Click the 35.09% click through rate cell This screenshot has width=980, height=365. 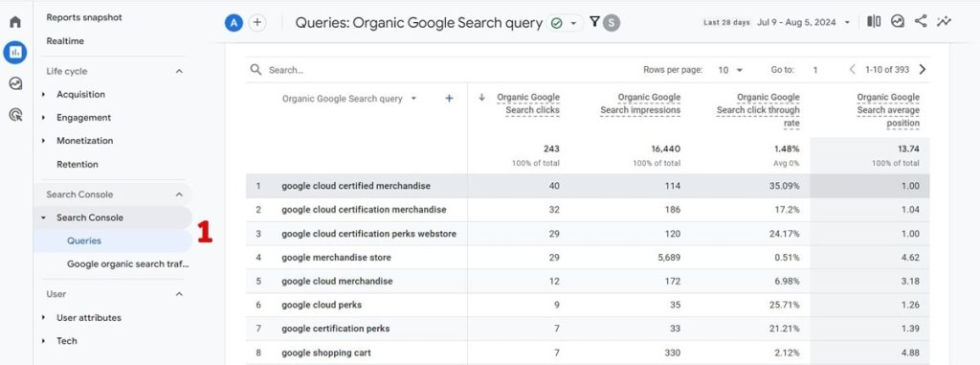coord(786,186)
